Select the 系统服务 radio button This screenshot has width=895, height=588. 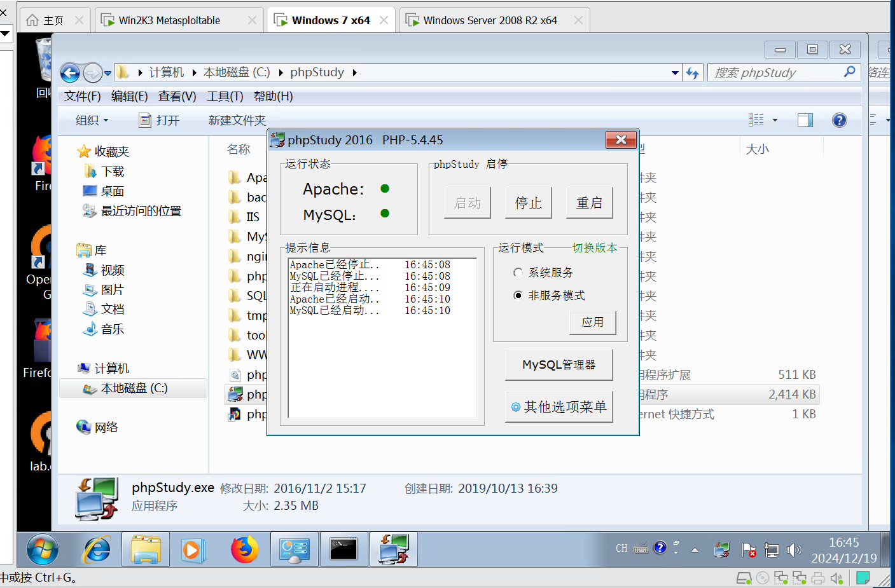point(518,273)
